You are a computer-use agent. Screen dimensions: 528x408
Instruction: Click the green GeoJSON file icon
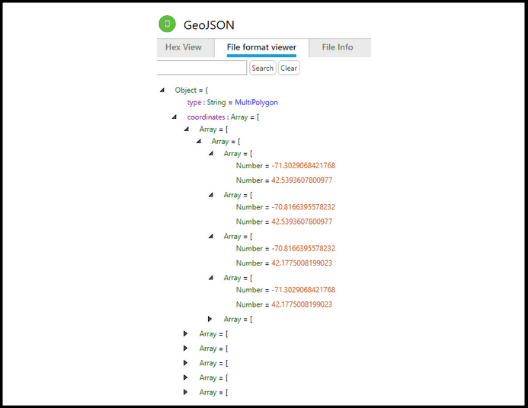[167, 24]
